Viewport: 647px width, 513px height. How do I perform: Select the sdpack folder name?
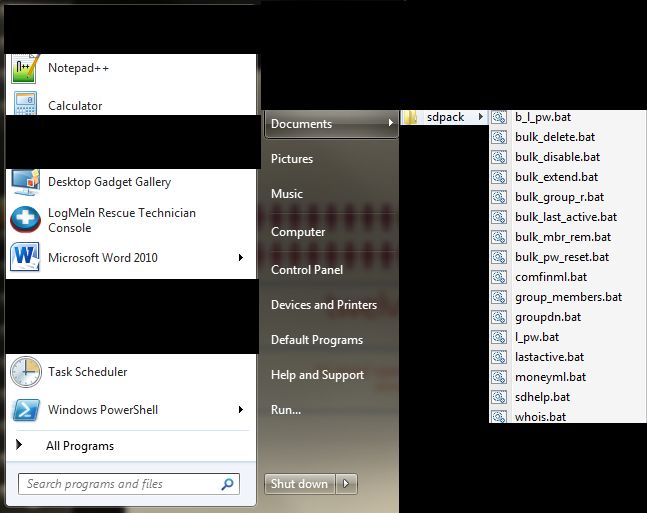pyautogui.click(x=446, y=117)
